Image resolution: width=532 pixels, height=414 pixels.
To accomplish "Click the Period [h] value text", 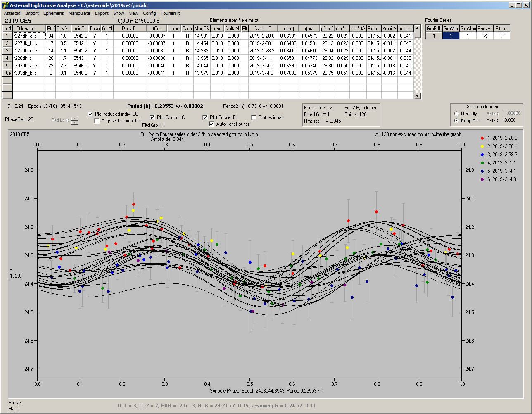I will 165,106.
